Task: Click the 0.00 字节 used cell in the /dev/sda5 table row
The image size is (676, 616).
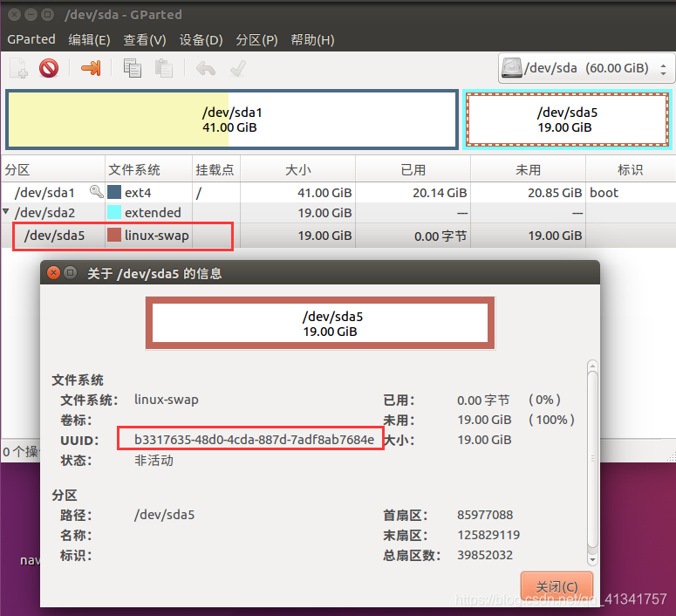Action: click(440, 236)
